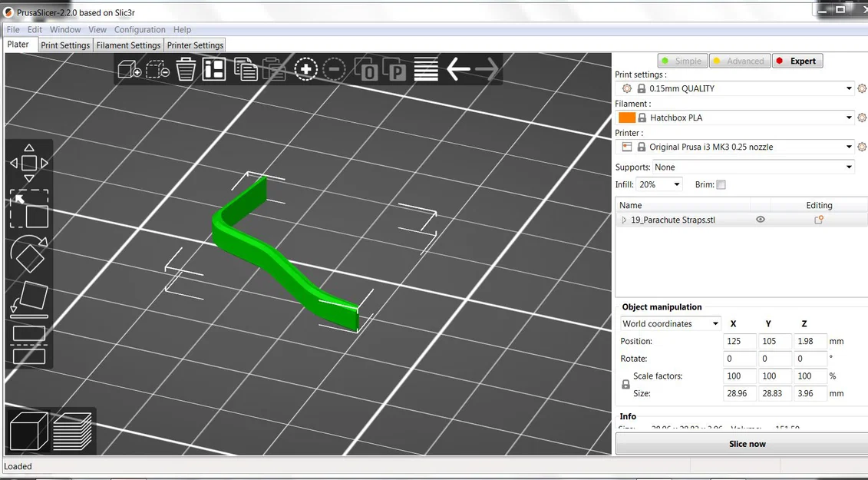Click the Filament settings gear icon
The width and height of the screenshot is (868, 480).
[861, 118]
